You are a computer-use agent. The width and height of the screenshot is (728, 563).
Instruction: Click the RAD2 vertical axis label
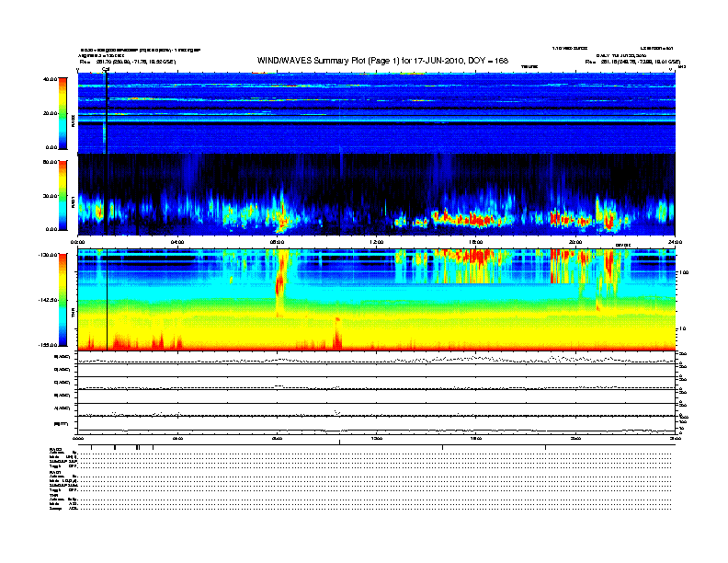73,121
